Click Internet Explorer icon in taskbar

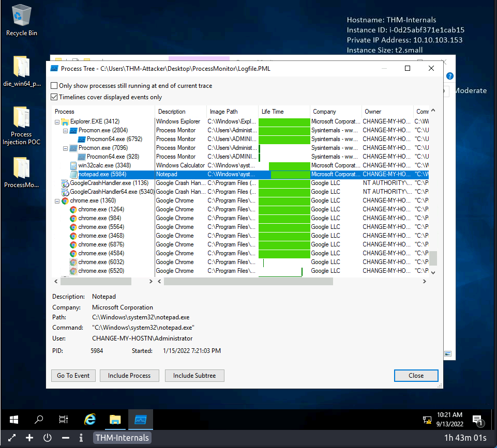(90, 419)
